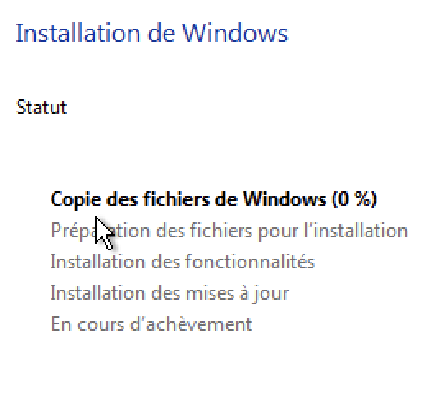Click the bold 'Copie des fichiers de Windows' step

tap(189, 199)
